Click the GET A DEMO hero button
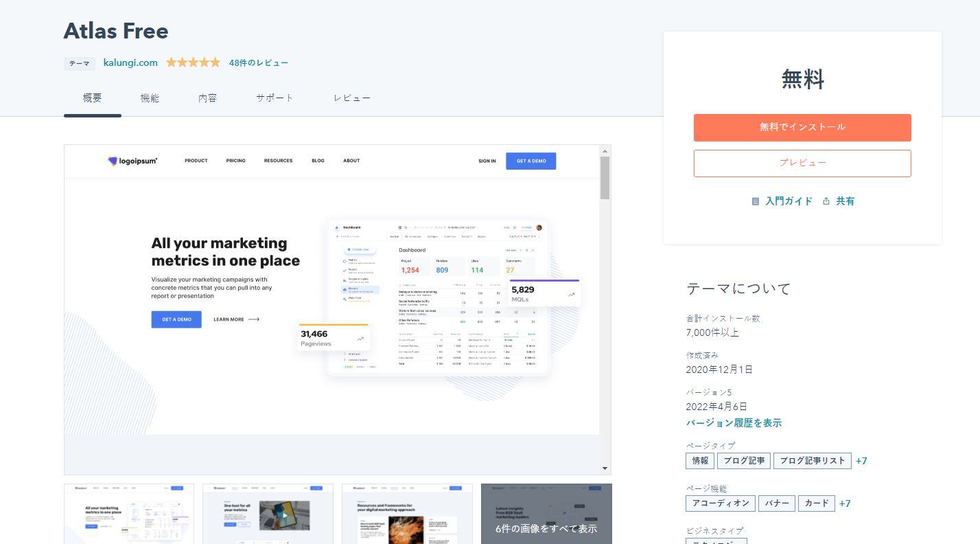Screen dimensions: 980x544 pos(176,319)
